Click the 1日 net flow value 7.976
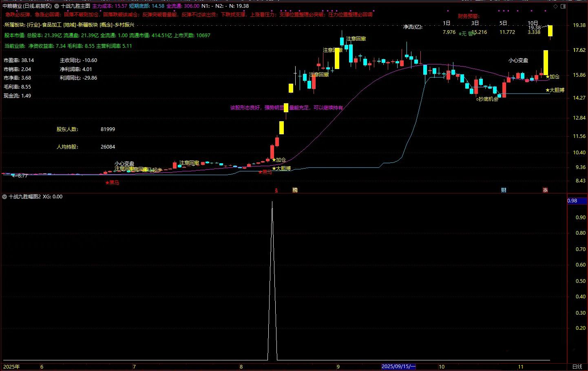This screenshot has width=588, height=371. [x=449, y=32]
